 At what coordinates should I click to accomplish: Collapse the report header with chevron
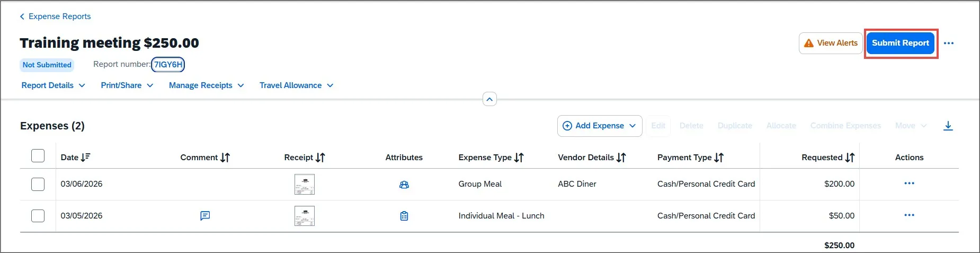point(489,99)
